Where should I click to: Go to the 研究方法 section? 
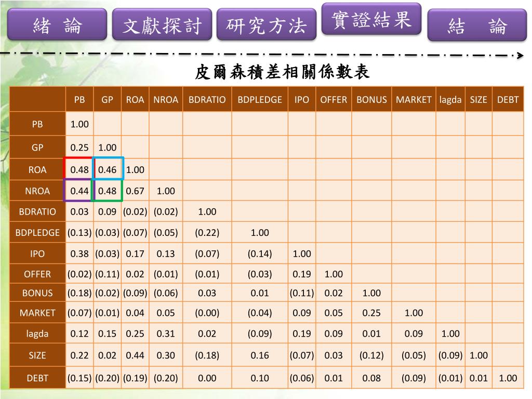pyautogui.click(x=267, y=24)
